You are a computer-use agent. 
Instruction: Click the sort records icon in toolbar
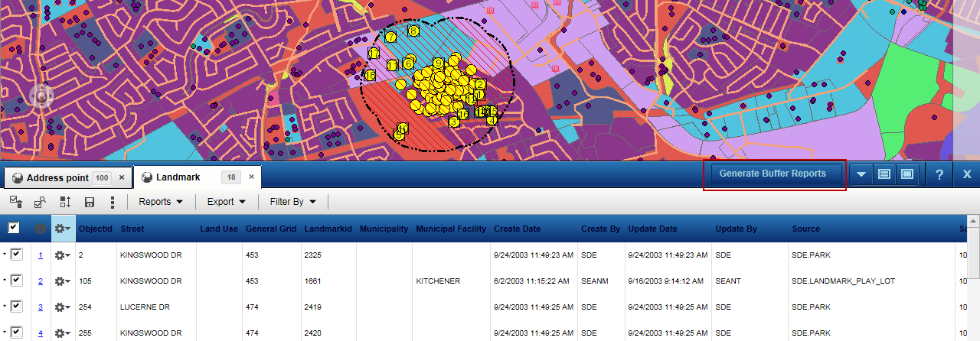click(65, 202)
